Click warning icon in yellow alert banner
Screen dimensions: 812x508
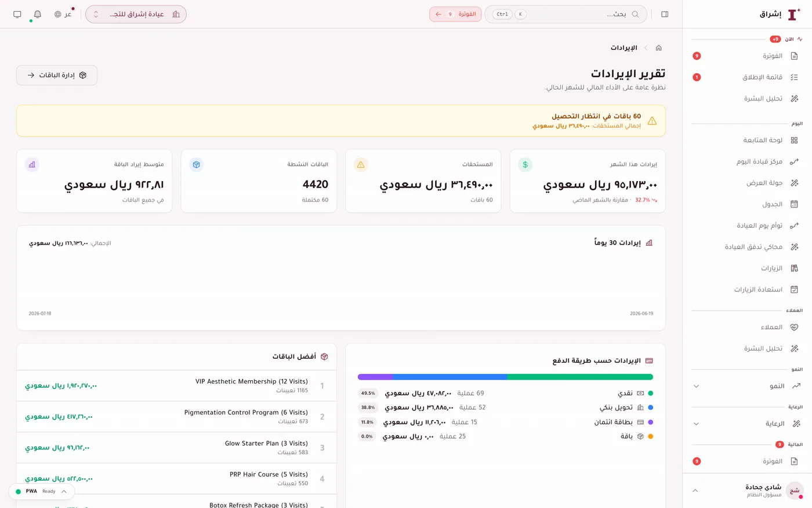(652, 121)
